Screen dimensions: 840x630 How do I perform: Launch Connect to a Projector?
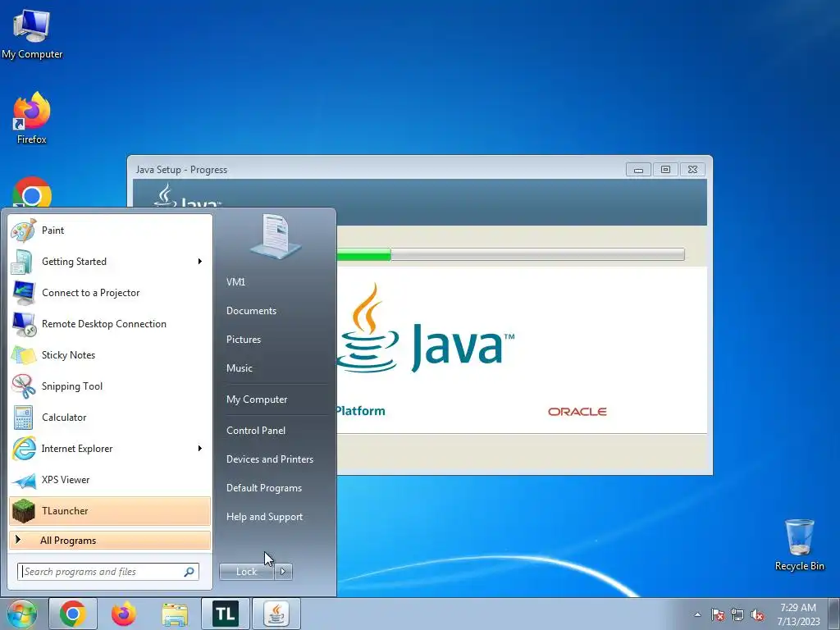click(x=110, y=293)
